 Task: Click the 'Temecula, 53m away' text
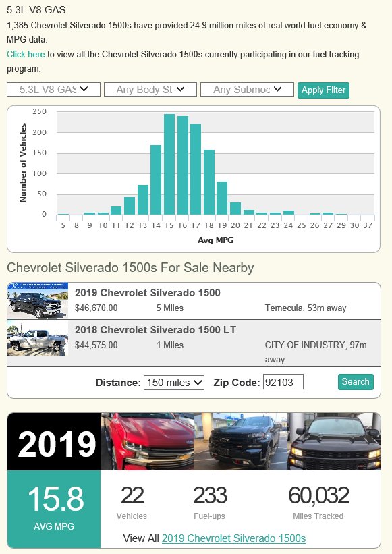click(x=306, y=308)
